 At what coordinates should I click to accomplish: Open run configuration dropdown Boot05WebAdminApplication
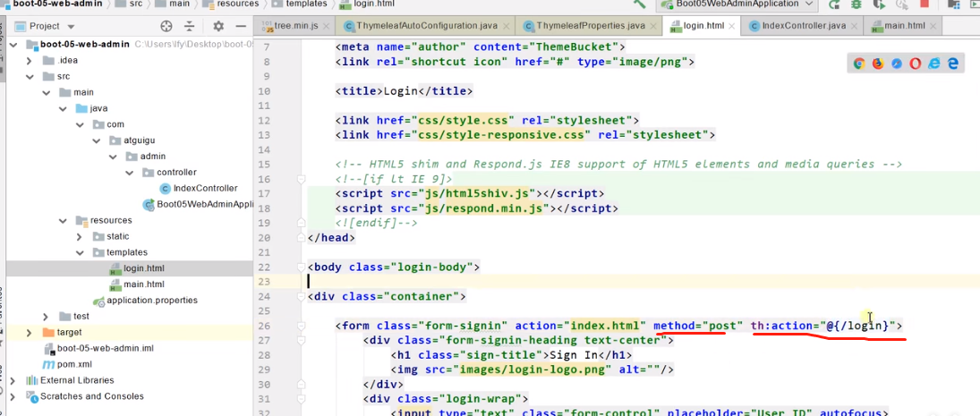737,4
